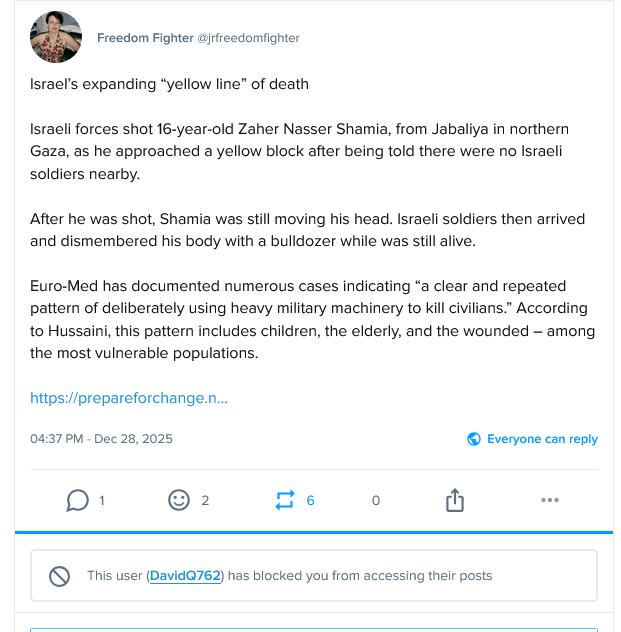
Task: Click the reply count of 1
Action: [102, 500]
